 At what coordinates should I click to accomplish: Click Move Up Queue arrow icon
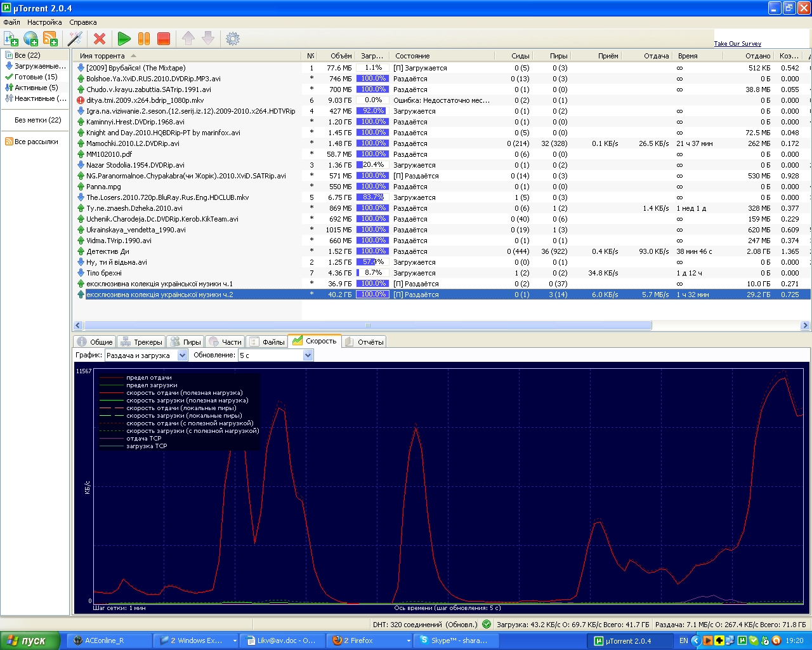[x=188, y=39]
